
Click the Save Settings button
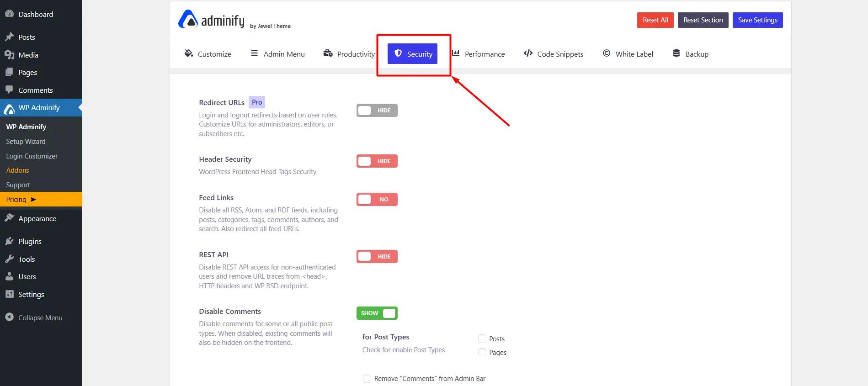coord(757,20)
